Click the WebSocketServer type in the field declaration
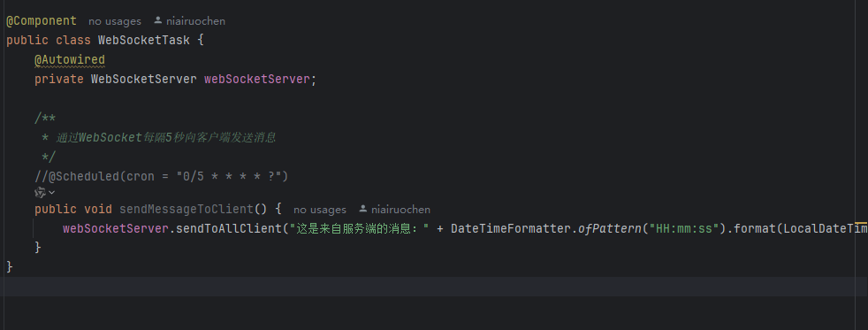The height and width of the screenshot is (330, 868). (x=144, y=79)
